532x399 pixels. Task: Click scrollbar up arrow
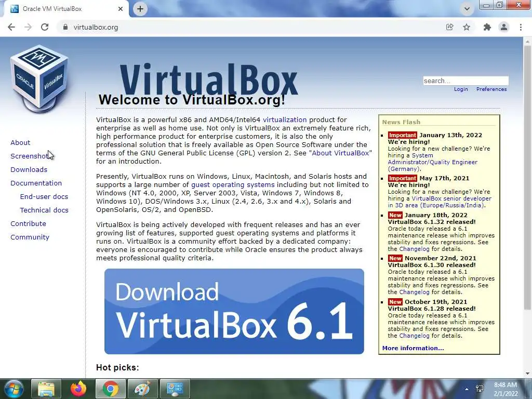[527, 41]
